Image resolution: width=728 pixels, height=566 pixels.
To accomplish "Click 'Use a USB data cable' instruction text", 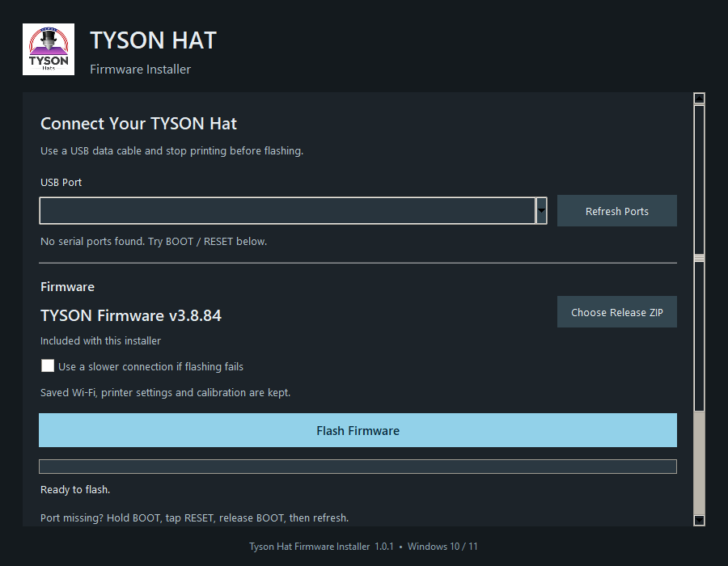I will (171, 150).
